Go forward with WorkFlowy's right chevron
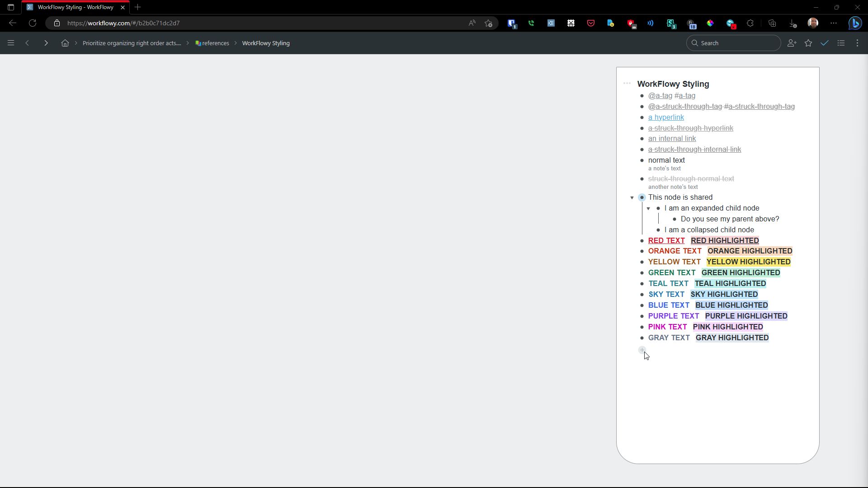Viewport: 868px width, 488px height. tap(46, 43)
